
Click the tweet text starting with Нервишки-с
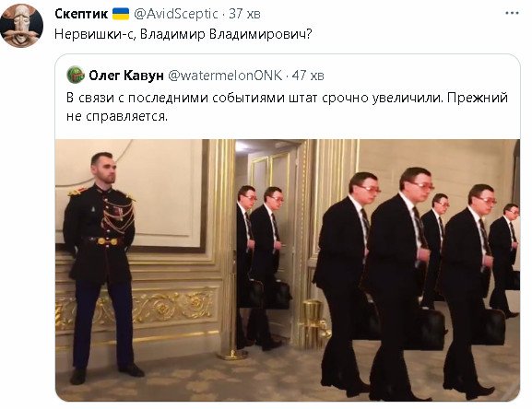pyautogui.click(x=183, y=34)
